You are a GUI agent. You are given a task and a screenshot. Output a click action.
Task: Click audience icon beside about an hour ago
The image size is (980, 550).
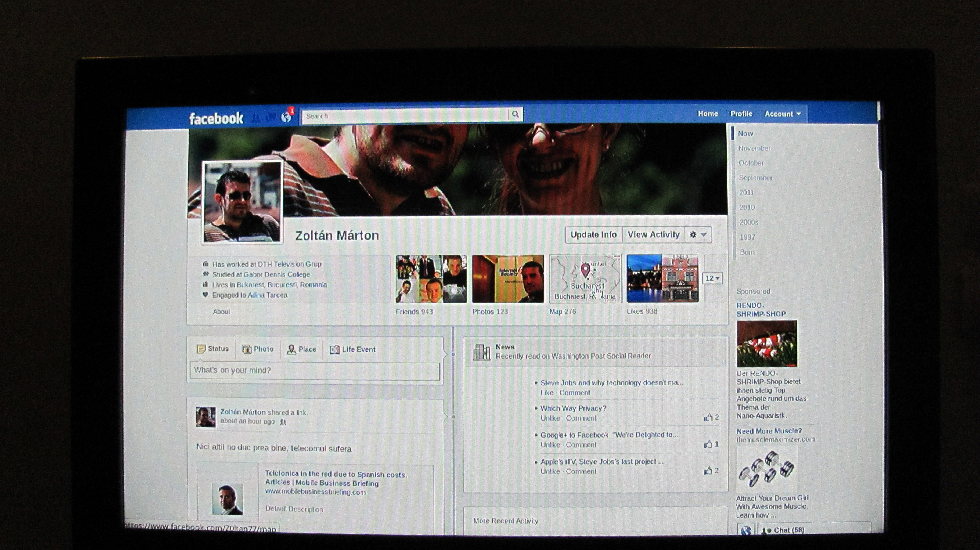tap(283, 422)
